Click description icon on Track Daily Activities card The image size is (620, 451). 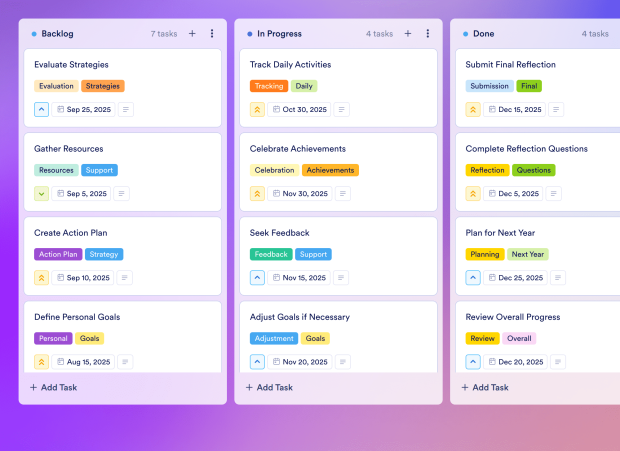point(341,109)
